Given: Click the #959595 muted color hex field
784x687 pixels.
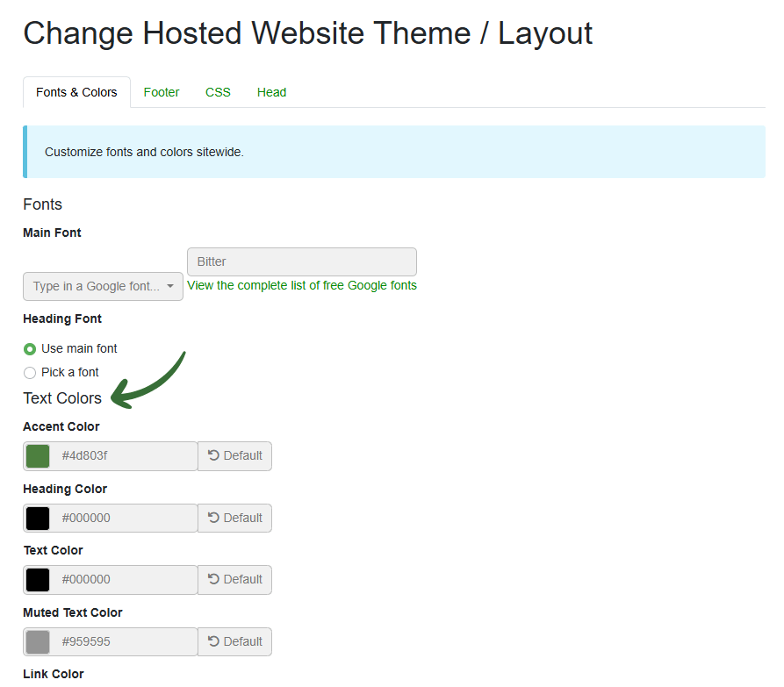Looking at the screenshot, I should [124, 641].
